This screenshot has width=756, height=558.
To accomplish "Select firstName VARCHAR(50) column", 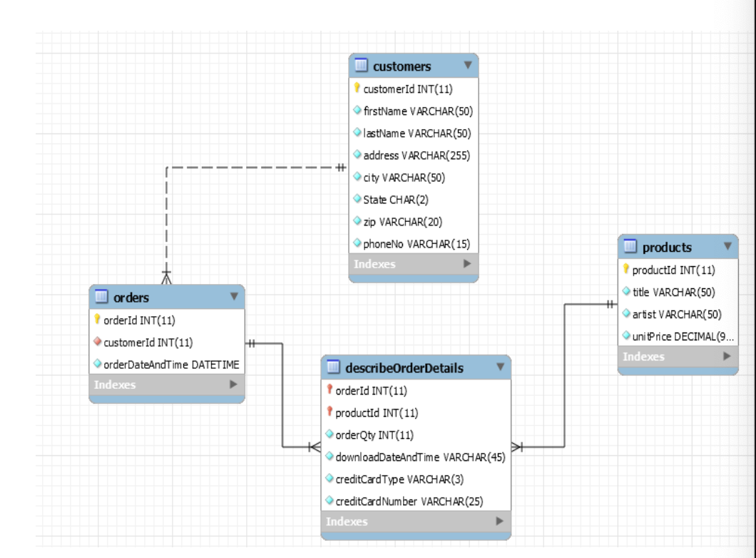I will point(414,111).
